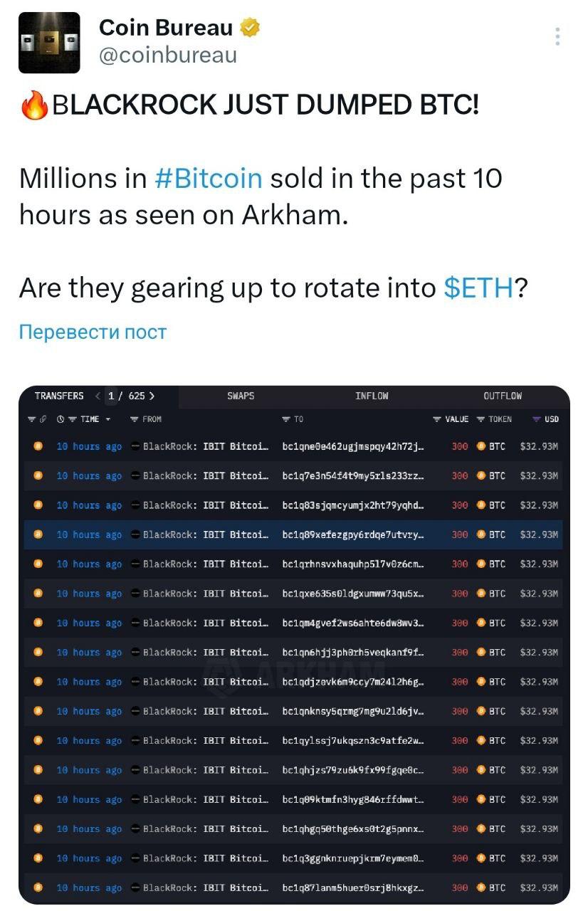Click the USD column filter icon
Viewport: 588px width, 911px height.
pyautogui.click(x=537, y=419)
